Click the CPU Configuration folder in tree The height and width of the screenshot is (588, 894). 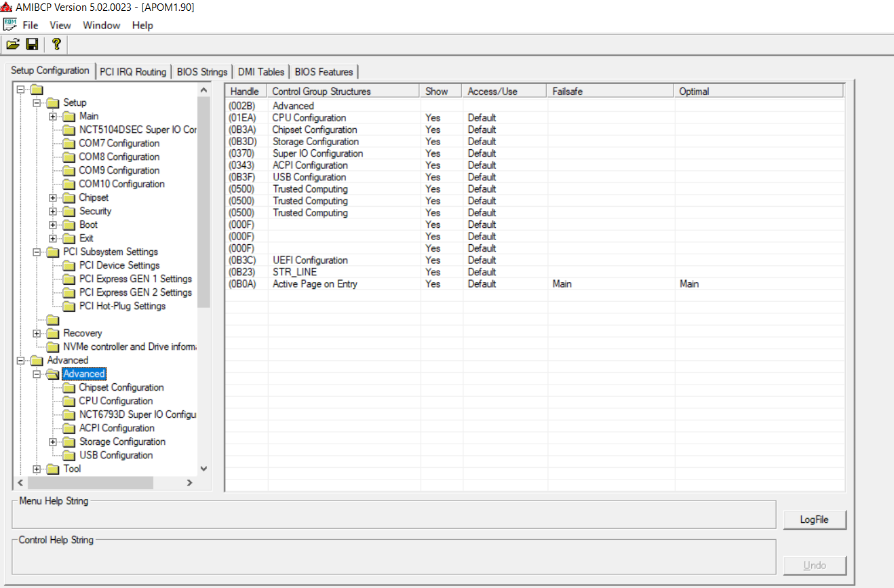[115, 401]
